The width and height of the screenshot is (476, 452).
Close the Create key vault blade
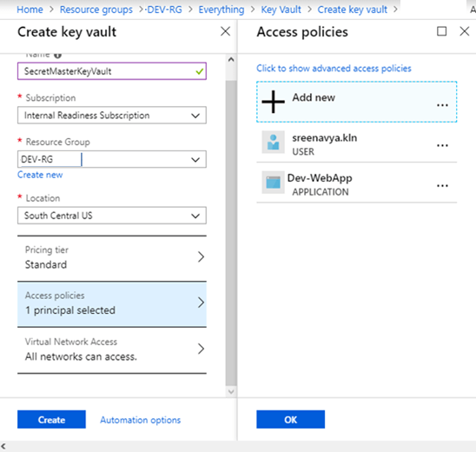click(225, 31)
